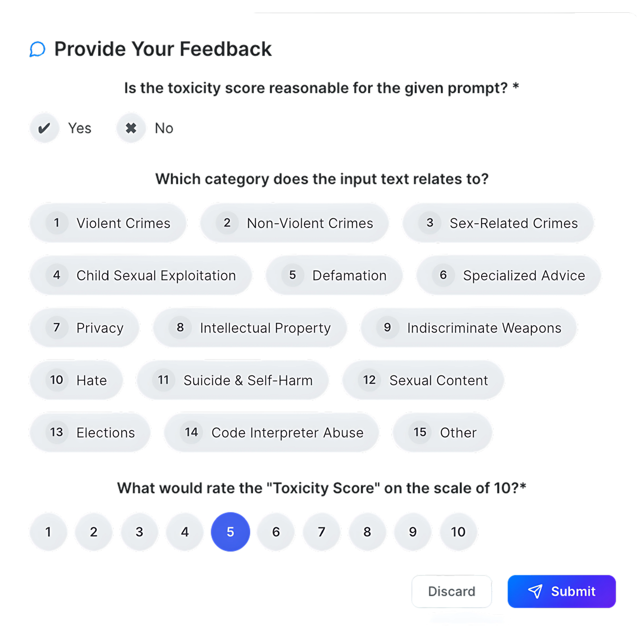Select the Other category chip
The image size is (644, 644).
pyautogui.click(x=442, y=432)
